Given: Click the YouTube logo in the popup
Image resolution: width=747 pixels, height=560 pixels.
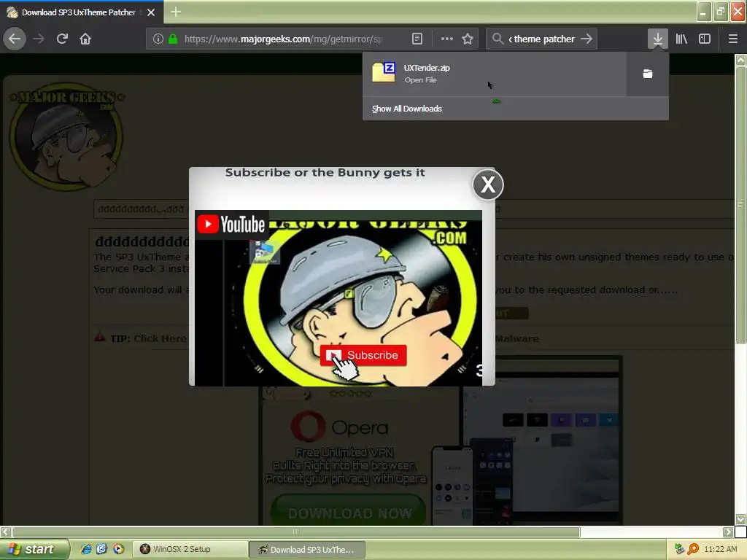Looking at the screenshot, I should coord(231,225).
